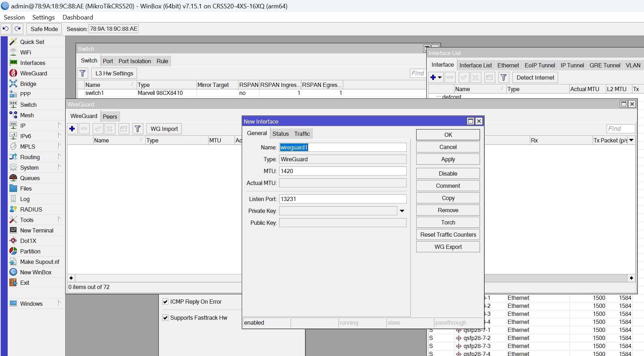Uncheck Supports Fasttrack Hw checkbox
The image size is (644, 356).
(165, 318)
